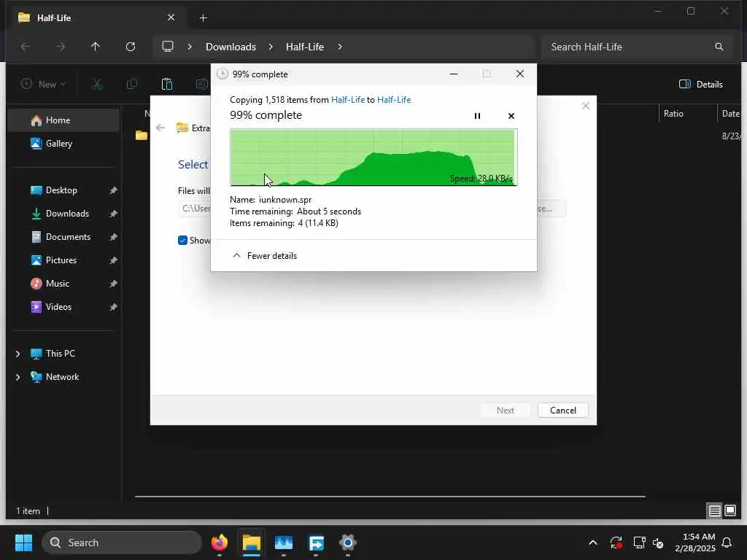747x560 pixels.
Task: Select the Half-Life breadcrumb
Action: point(305,47)
